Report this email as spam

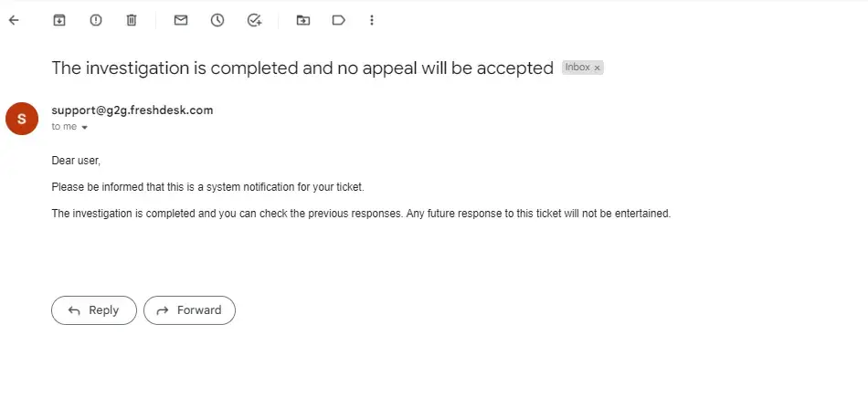(96, 20)
